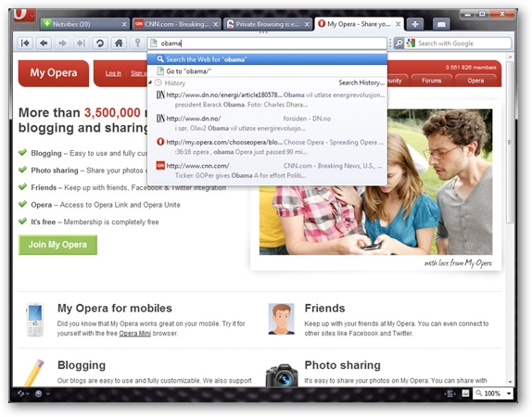Open the closed tabs trash icon
Viewport: 532px width, 417px height.
tap(441, 24)
